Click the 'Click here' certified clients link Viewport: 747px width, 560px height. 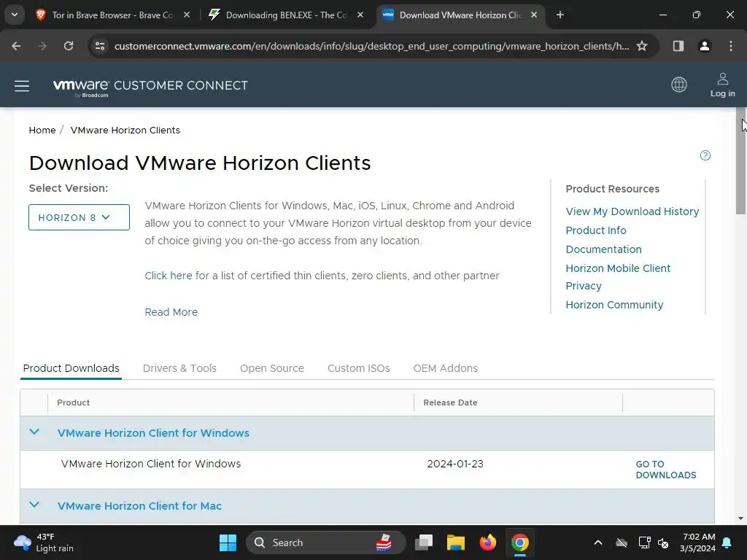point(169,276)
